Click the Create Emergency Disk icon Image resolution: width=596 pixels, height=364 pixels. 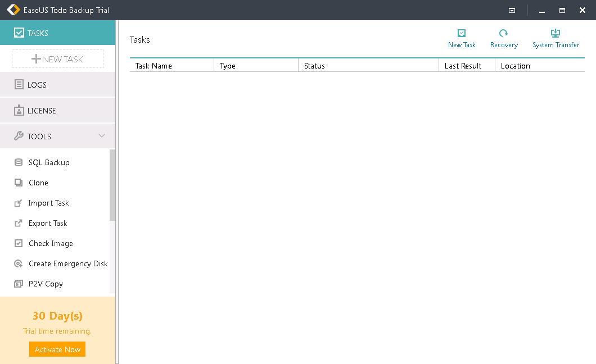[18, 263]
